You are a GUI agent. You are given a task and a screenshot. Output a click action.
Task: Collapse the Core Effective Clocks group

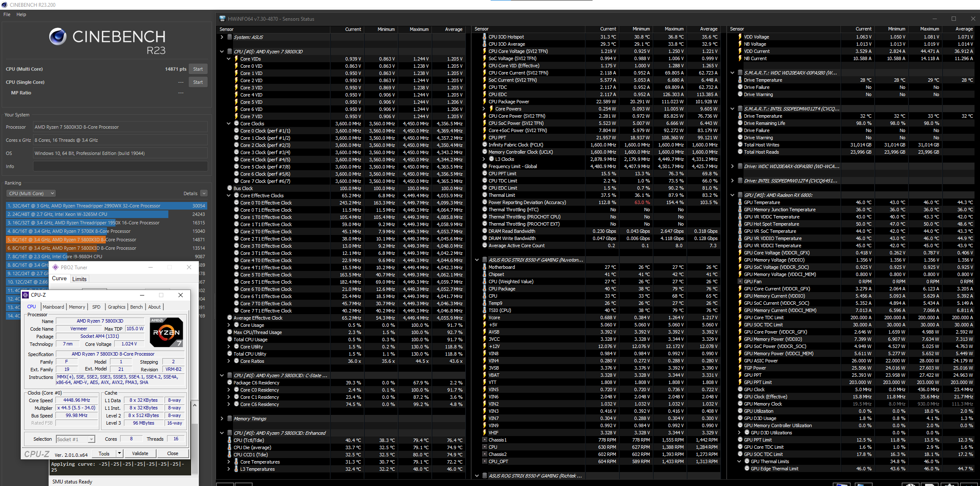[x=229, y=196]
